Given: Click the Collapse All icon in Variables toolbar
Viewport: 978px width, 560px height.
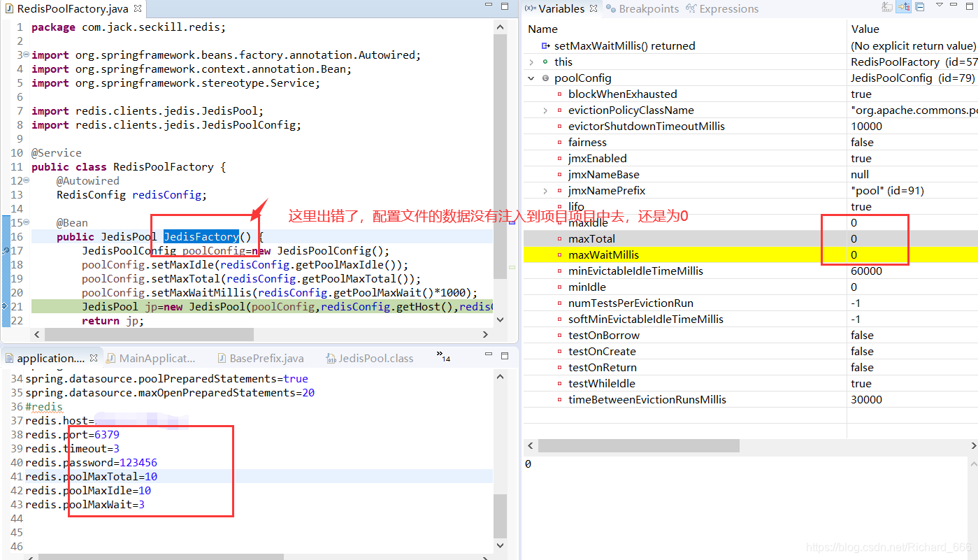Looking at the screenshot, I should click(x=920, y=8).
